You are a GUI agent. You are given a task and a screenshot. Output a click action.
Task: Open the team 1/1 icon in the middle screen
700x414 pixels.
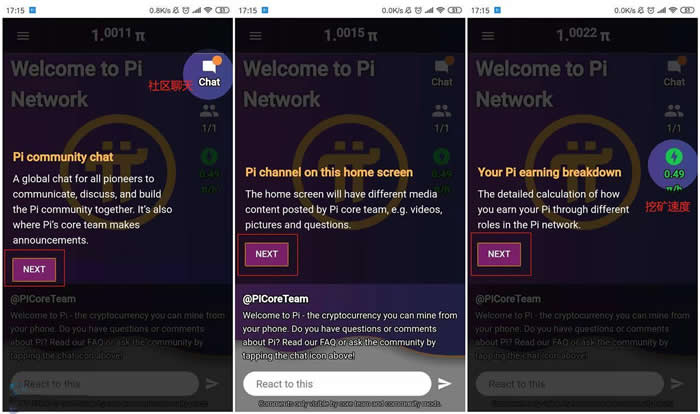tap(442, 119)
